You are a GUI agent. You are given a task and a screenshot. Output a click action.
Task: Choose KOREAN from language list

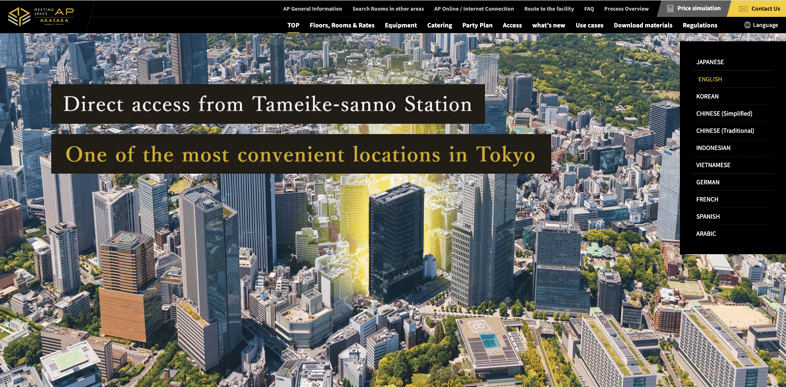tap(707, 96)
